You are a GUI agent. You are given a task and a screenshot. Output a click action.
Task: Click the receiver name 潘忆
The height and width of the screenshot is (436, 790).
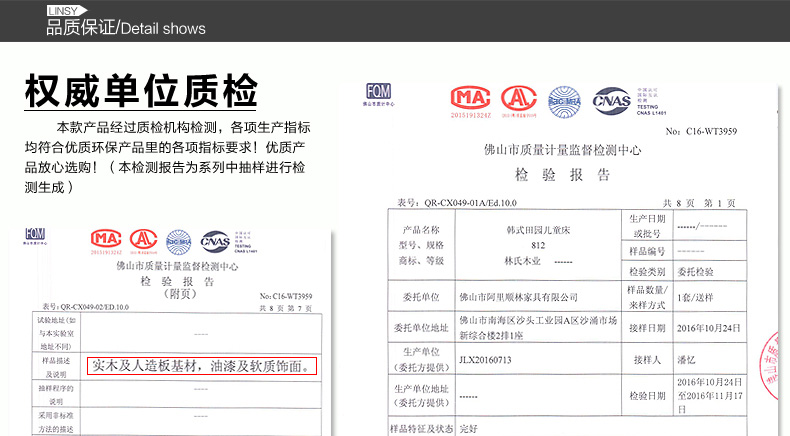point(686,360)
